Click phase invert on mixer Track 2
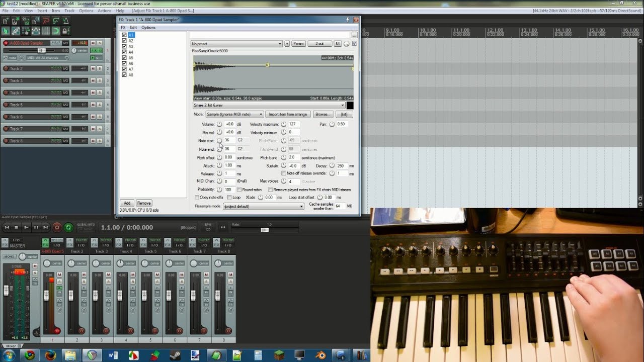This screenshot has width=644, height=362. click(x=84, y=310)
